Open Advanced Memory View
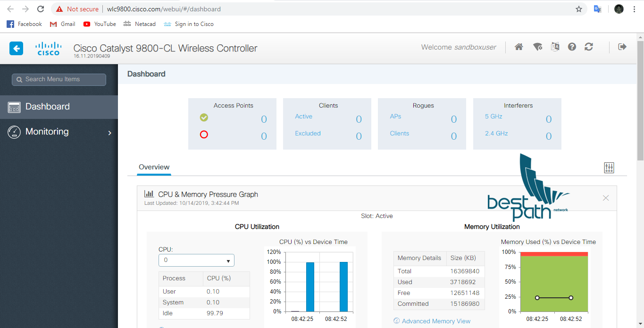This screenshot has width=644, height=328. pyautogui.click(x=436, y=320)
